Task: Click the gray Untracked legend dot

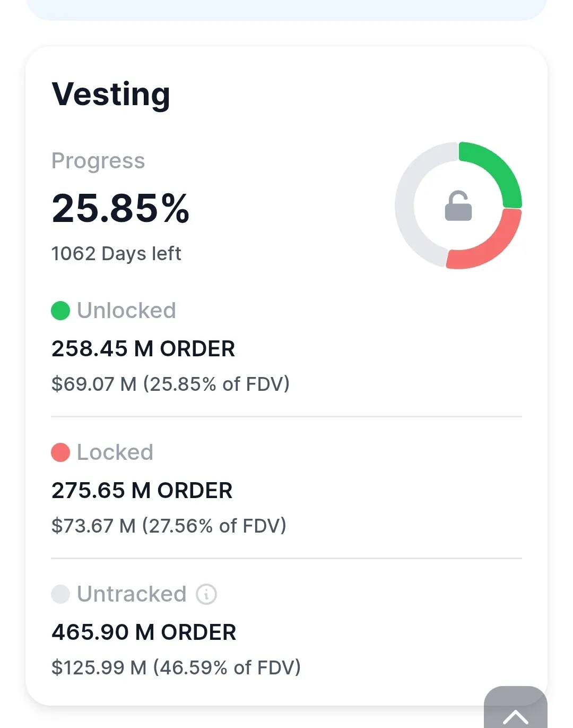Action: (60, 594)
